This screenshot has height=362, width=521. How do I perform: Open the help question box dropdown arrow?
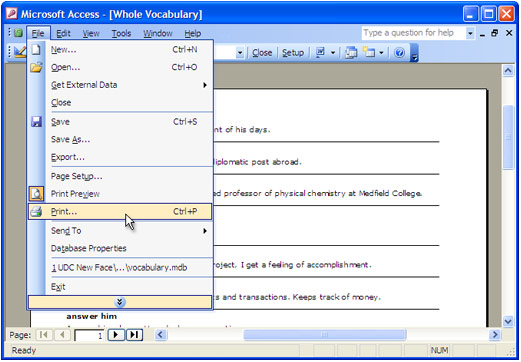tap(470, 33)
